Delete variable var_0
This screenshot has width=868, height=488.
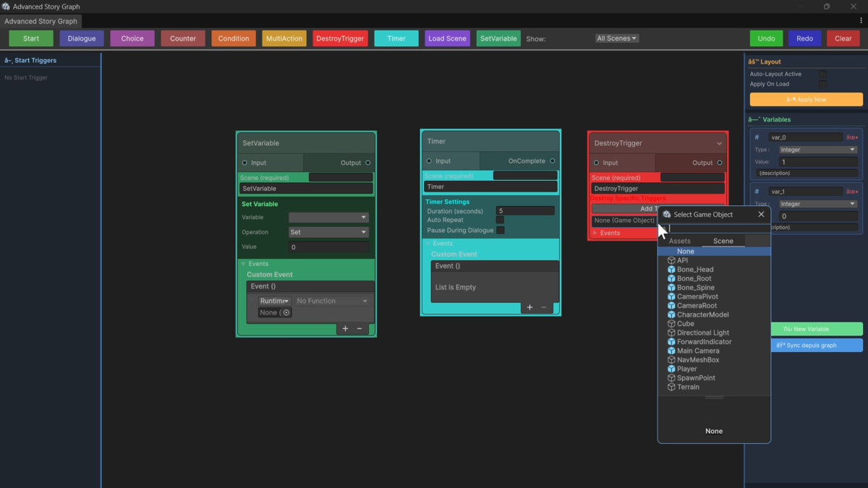pyautogui.click(x=852, y=137)
